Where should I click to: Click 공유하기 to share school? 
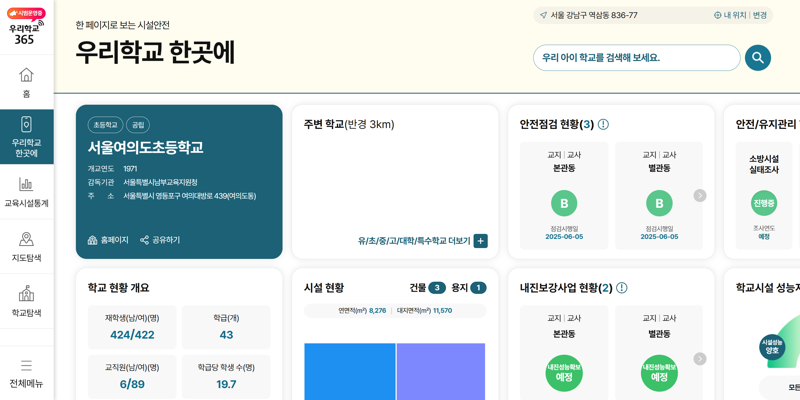pos(160,240)
